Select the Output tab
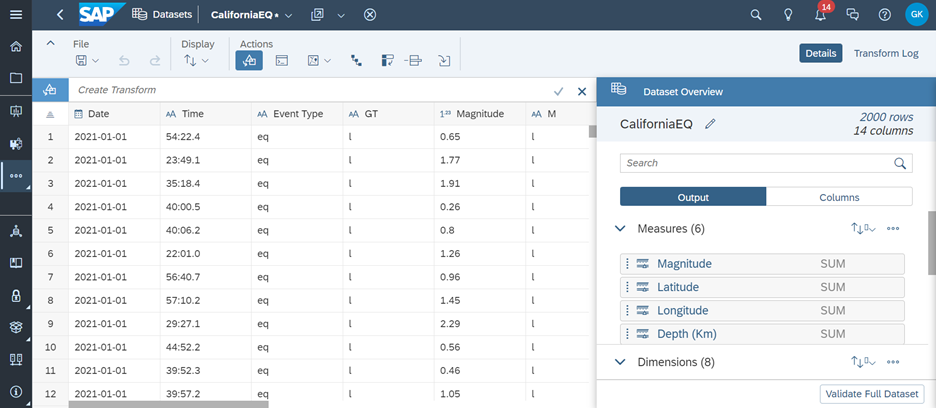This screenshot has height=408, width=936. click(693, 197)
